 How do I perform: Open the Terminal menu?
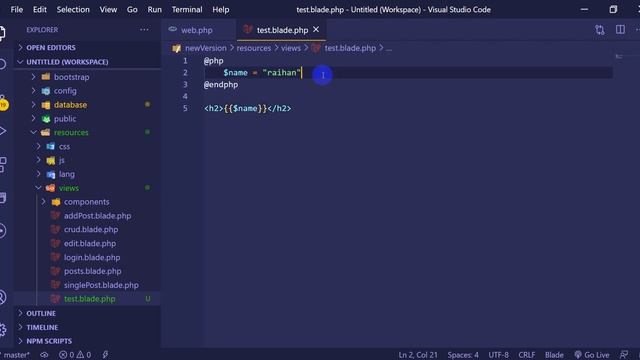tap(187, 9)
